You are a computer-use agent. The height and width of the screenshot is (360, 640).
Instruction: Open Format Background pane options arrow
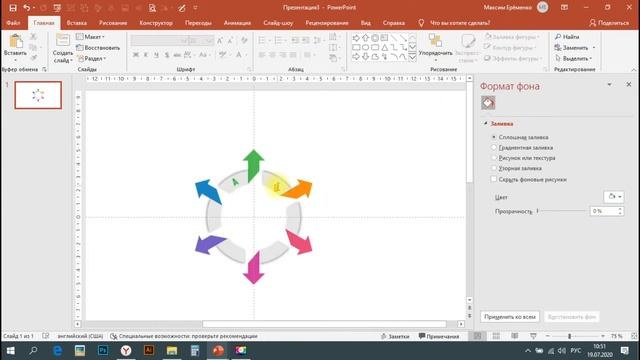(609, 84)
